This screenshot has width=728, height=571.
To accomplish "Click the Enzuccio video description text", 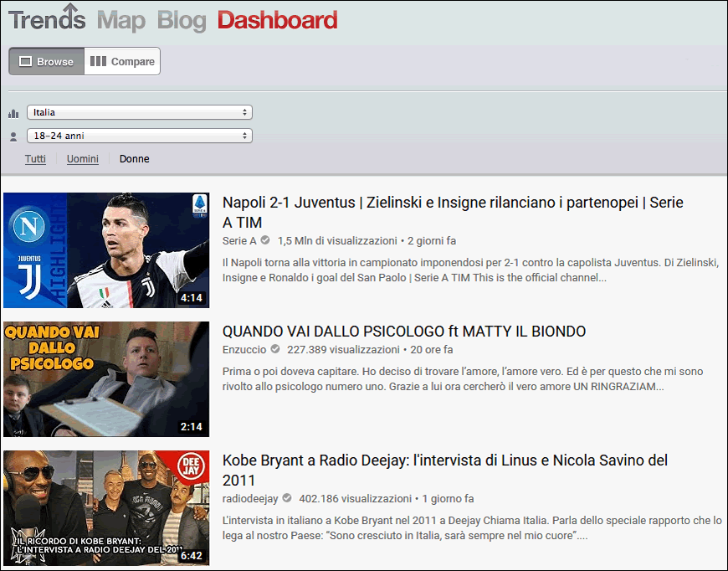I will coord(463,378).
